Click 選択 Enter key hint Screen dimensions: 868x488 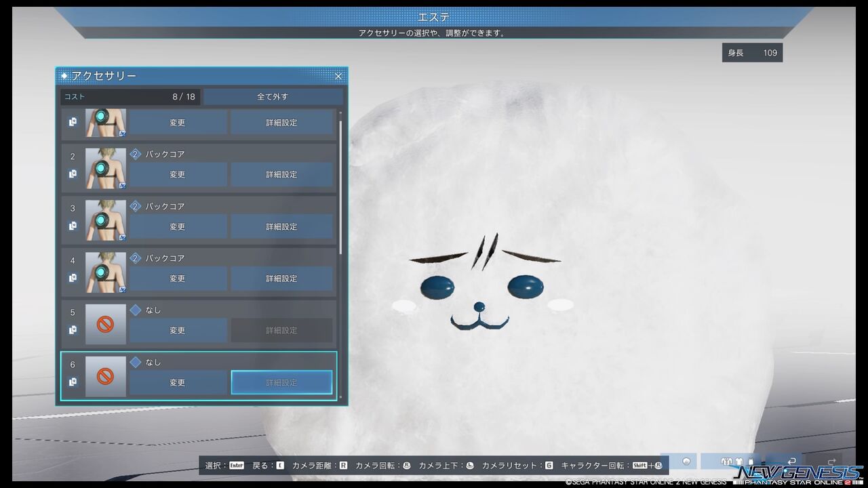coord(224,466)
